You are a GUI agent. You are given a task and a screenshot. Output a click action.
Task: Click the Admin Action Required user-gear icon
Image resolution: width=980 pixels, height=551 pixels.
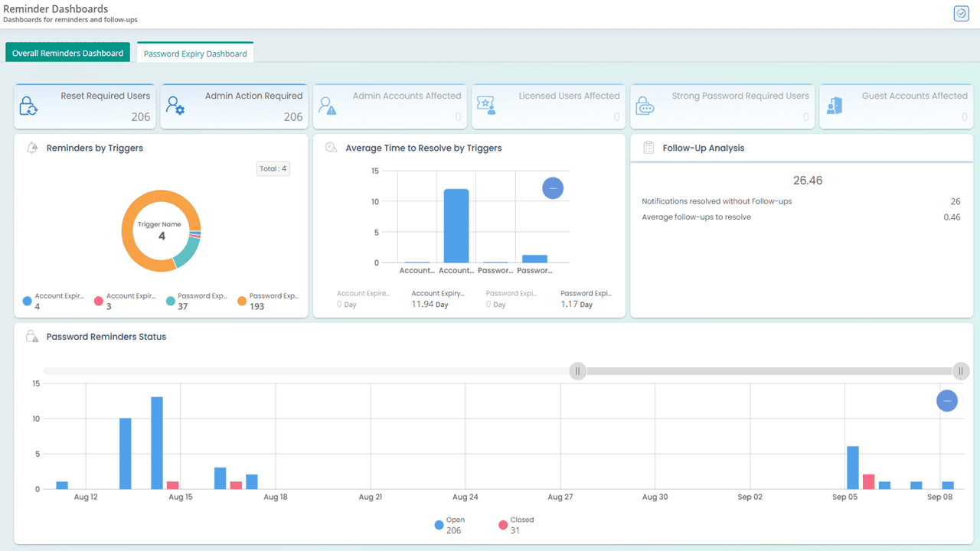(175, 106)
